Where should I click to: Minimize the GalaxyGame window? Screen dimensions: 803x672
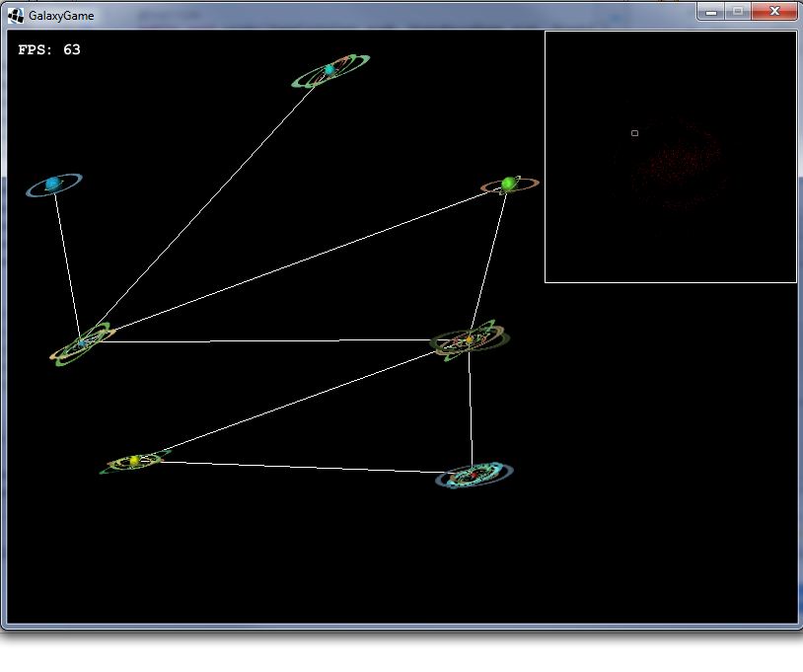tap(711, 11)
